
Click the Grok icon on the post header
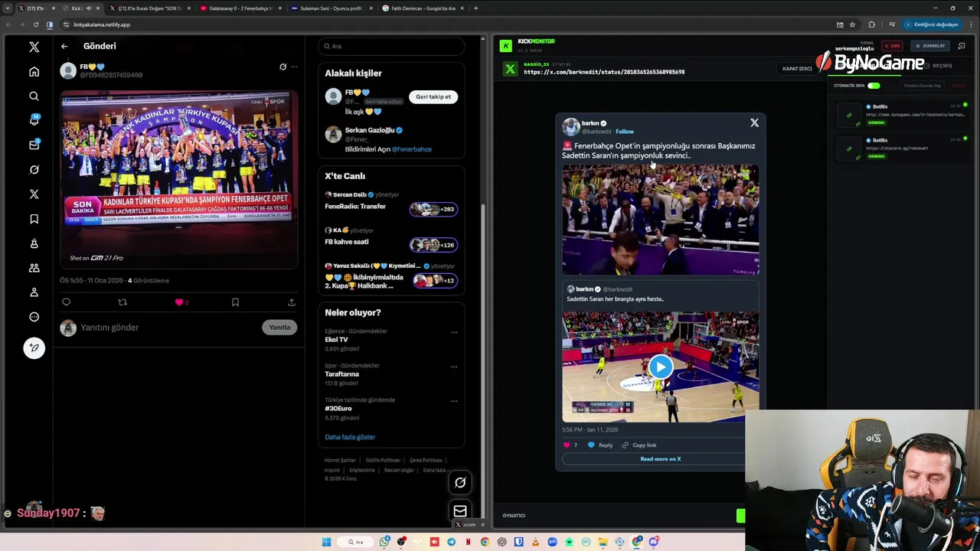click(x=283, y=67)
